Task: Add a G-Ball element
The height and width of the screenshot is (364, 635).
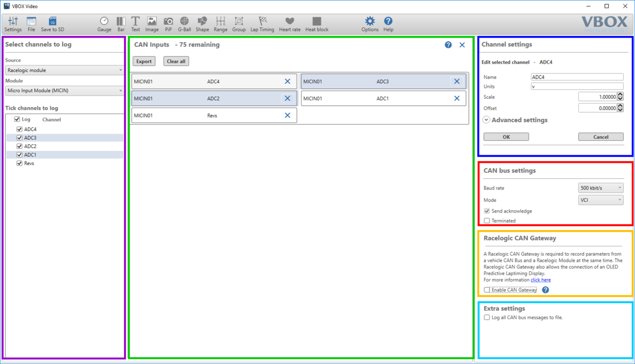Action: click(184, 24)
